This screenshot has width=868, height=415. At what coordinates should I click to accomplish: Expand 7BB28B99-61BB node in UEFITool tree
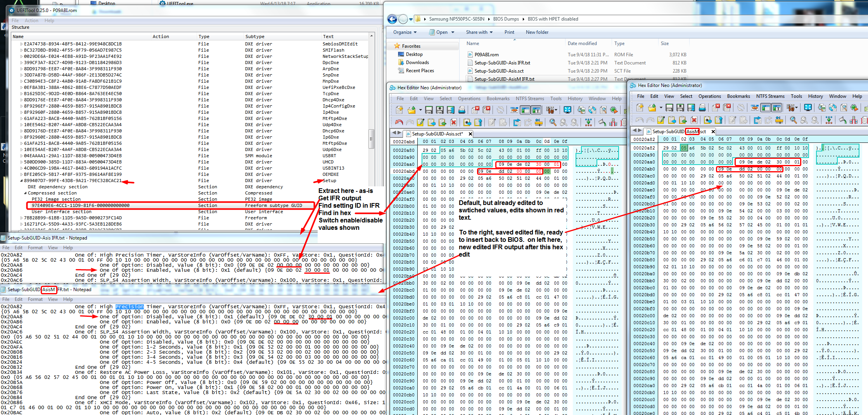click(21, 218)
